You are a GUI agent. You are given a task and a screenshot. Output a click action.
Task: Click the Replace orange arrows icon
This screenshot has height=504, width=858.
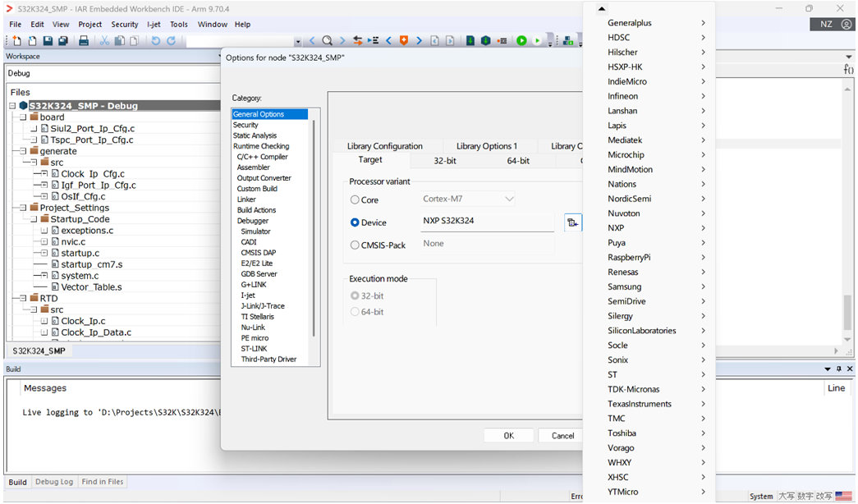tap(357, 40)
